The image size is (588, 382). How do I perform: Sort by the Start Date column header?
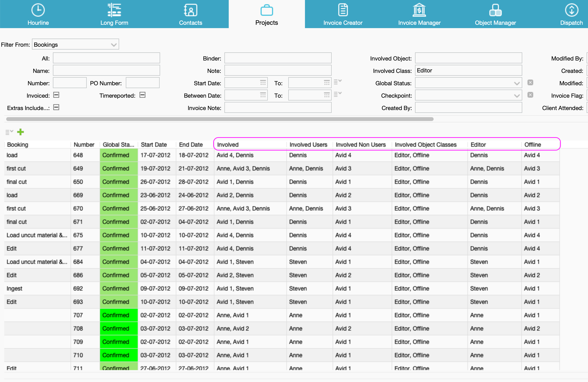[x=154, y=145]
